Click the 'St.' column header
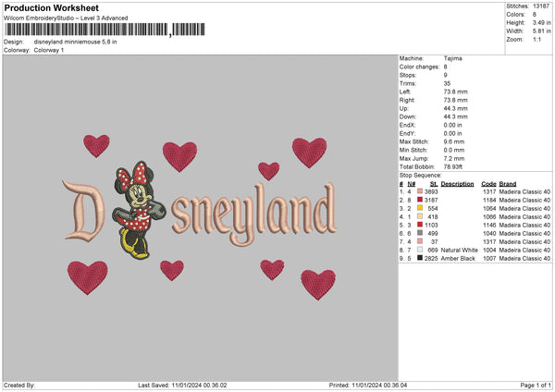 [x=434, y=184]
